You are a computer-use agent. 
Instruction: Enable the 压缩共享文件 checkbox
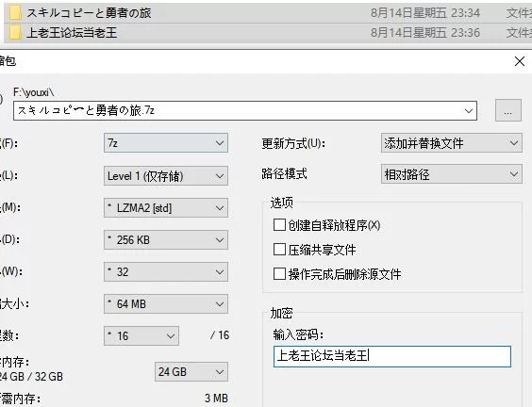(279, 249)
